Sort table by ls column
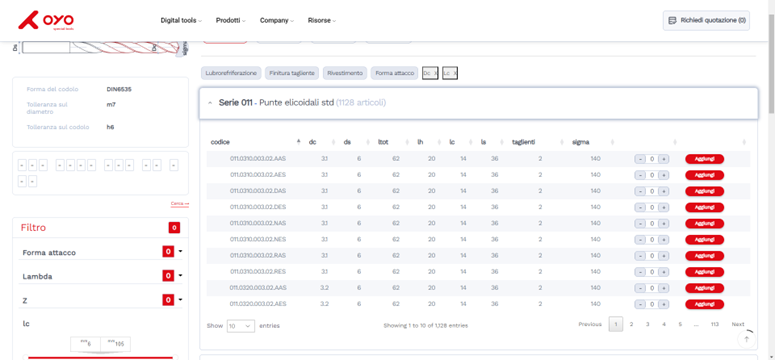Image resolution: width=775 pixels, height=360 pixels. pos(501,142)
